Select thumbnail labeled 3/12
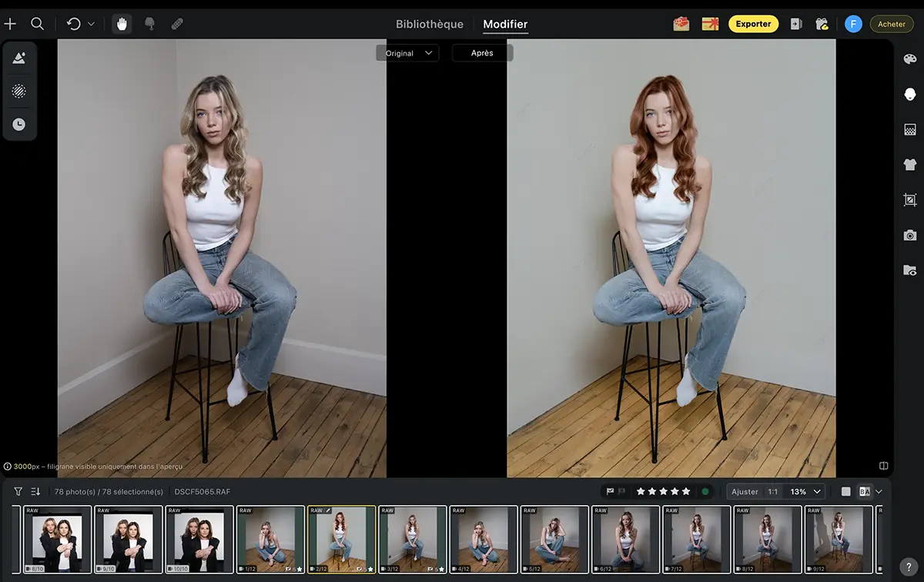 (413, 540)
